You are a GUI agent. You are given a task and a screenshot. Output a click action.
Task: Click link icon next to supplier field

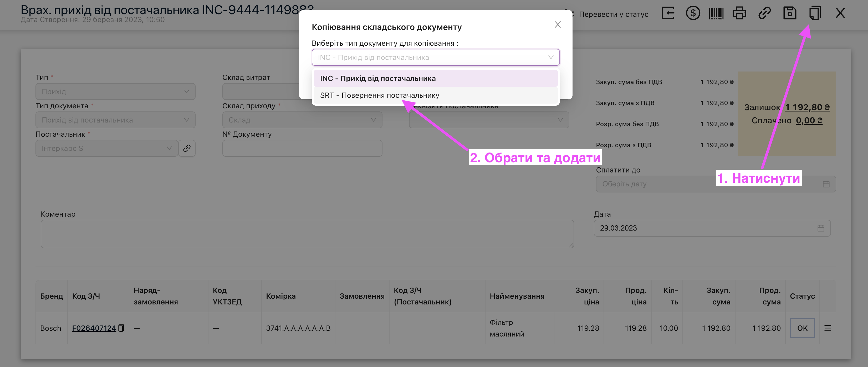[187, 148]
